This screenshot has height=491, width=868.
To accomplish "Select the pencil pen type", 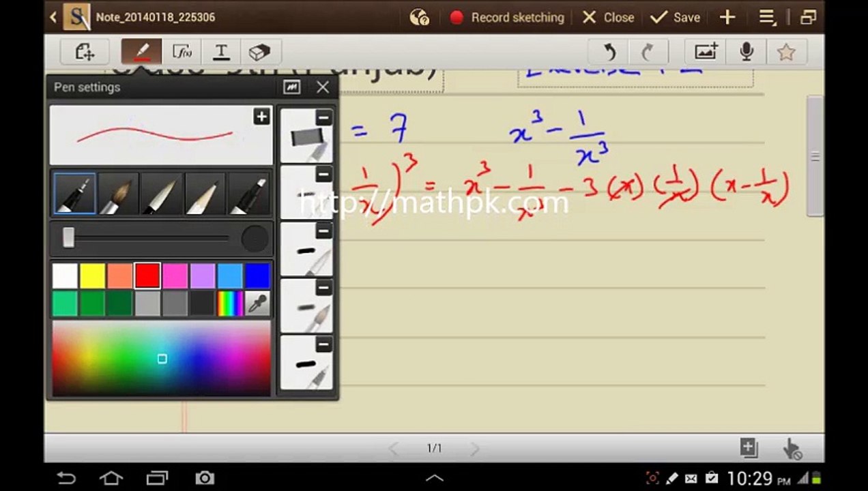I will point(205,194).
